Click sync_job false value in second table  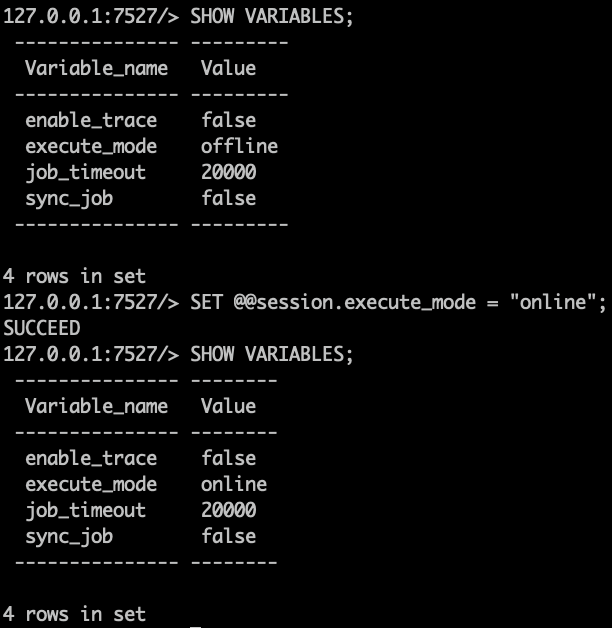[x=228, y=536]
